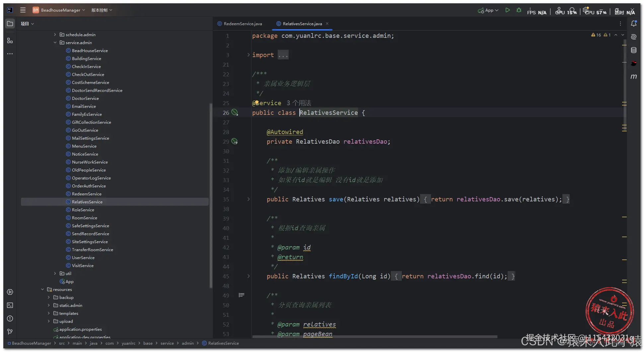The height and width of the screenshot is (352, 644).
Task: Open the Project tool window icon
Action: (x=10, y=24)
